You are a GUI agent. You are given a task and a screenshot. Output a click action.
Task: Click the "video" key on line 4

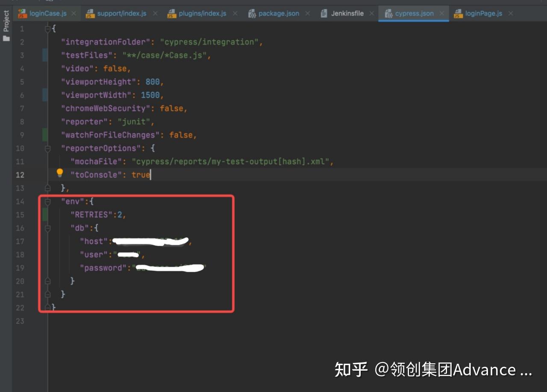[x=77, y=68]
